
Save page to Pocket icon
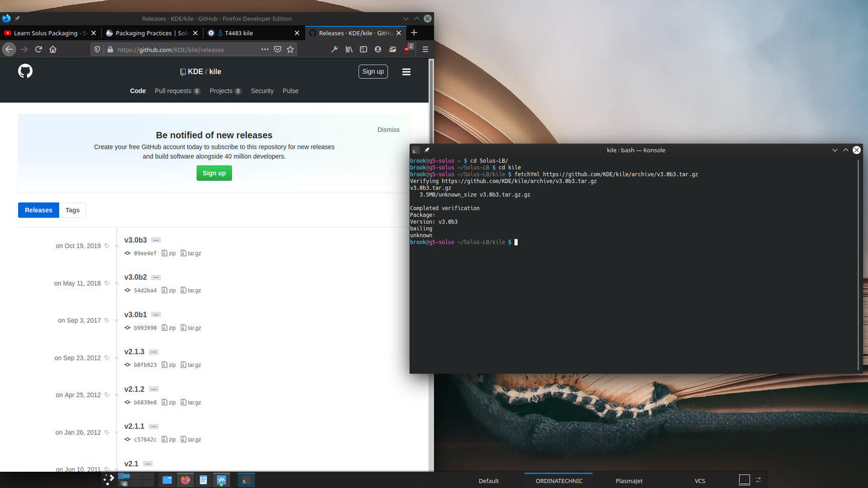pyautogui.click(x=277, y=49)
